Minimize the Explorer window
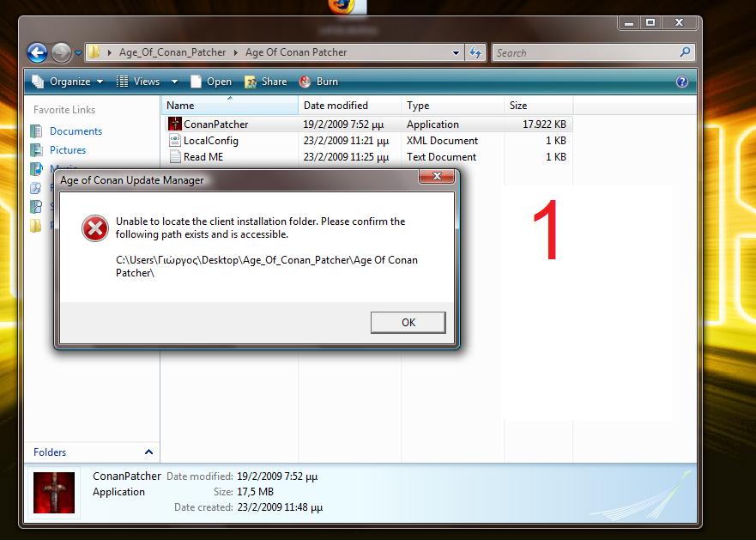756x540 pixels. click(628, 22)
